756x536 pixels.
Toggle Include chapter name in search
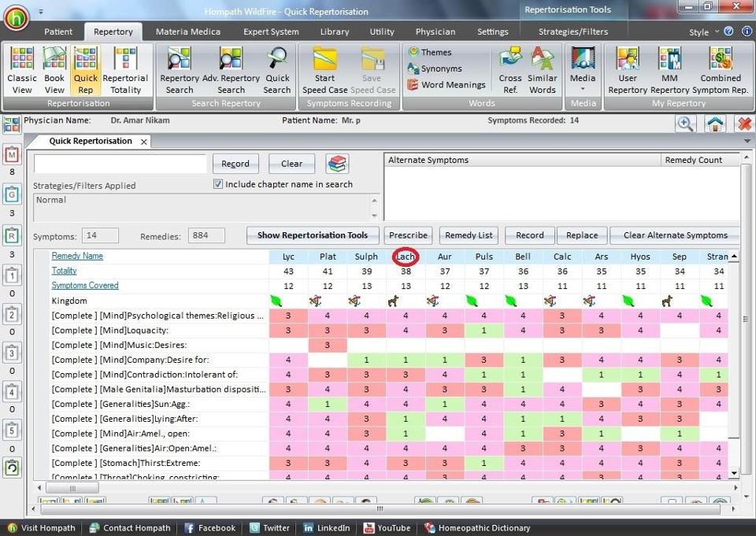pyautogui.click(x=218, y=184)
